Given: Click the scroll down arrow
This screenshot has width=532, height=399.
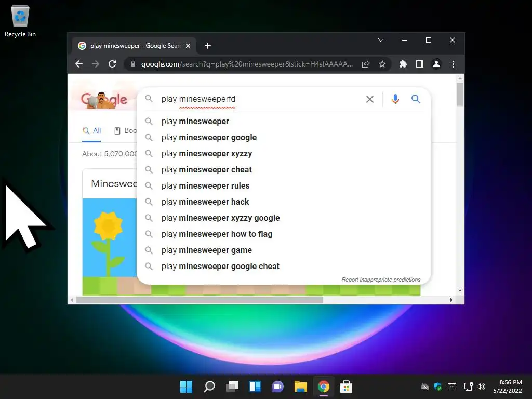Looking at the screenshot, I should coord(460,291).
